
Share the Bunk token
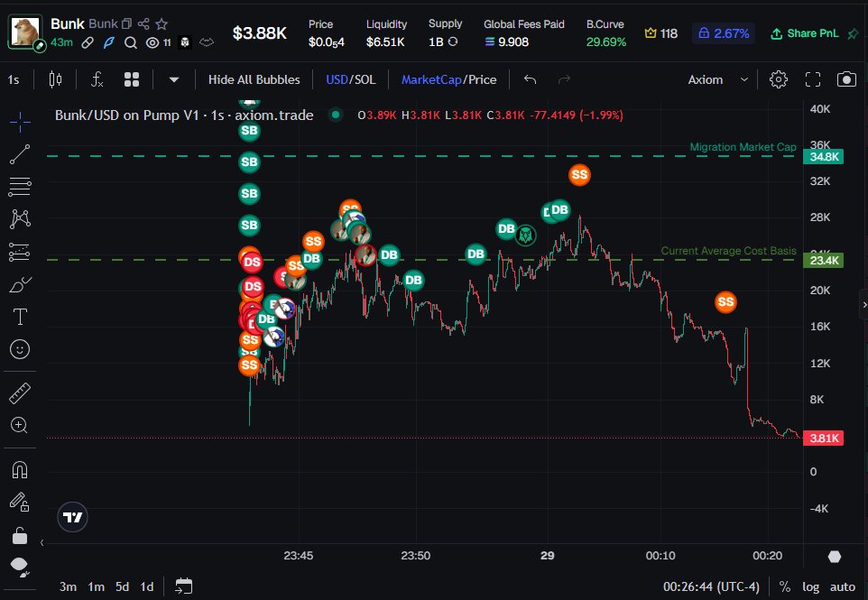point(144,23)
